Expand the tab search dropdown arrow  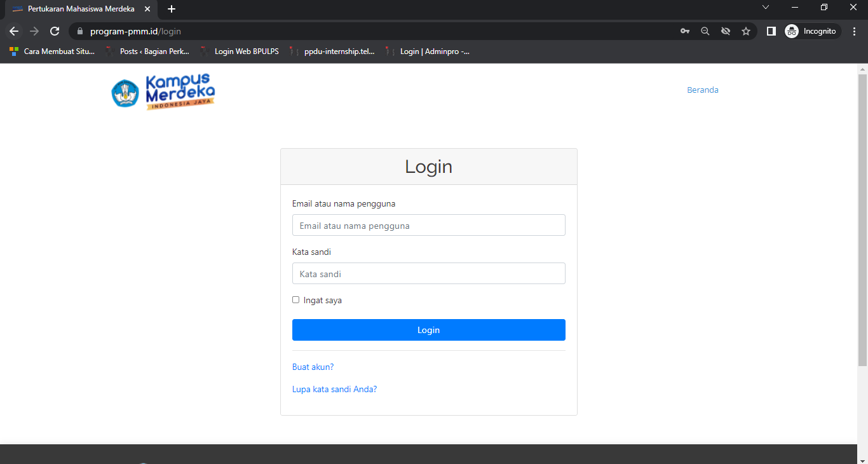(766, 8)
